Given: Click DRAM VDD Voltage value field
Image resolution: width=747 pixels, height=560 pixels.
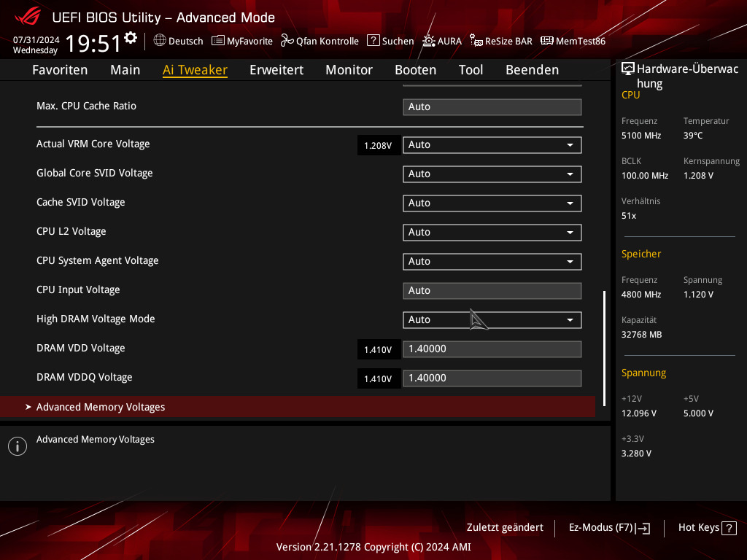Looking at the screenshot, I should pyautogui.click(x=492, y=349).
